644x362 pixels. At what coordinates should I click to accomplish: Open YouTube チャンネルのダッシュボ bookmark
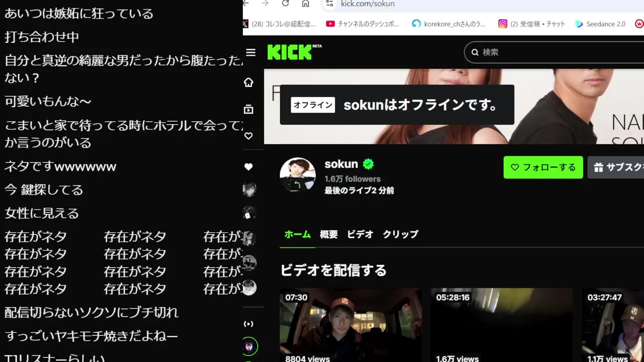[362, 24]
